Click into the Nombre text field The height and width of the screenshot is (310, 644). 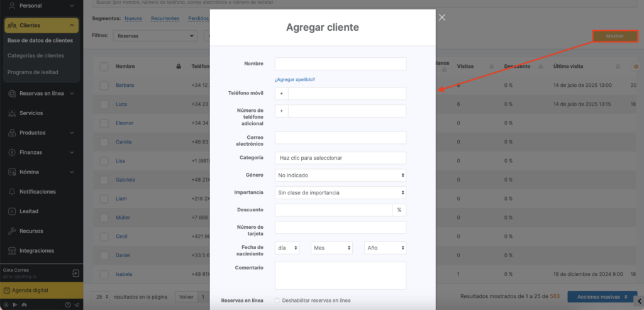coord(340,64)
